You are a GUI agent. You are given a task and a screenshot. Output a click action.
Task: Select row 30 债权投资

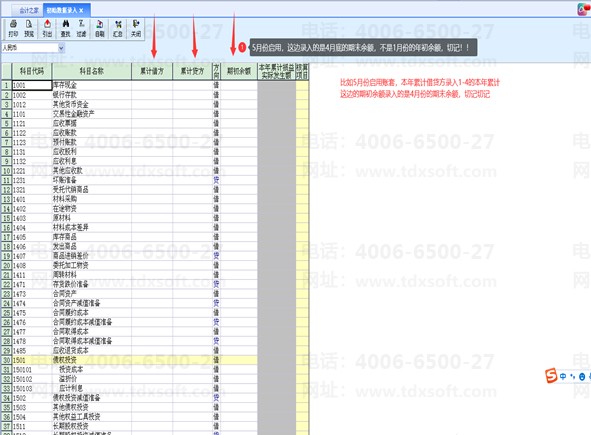(129, 360)
